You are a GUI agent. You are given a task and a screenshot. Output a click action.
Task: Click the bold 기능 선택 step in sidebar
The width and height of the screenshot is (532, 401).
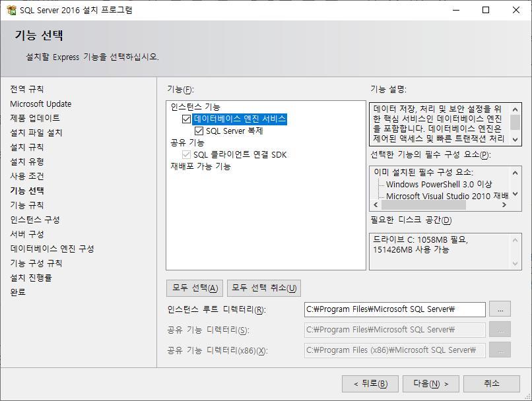(x=27, y=191)
